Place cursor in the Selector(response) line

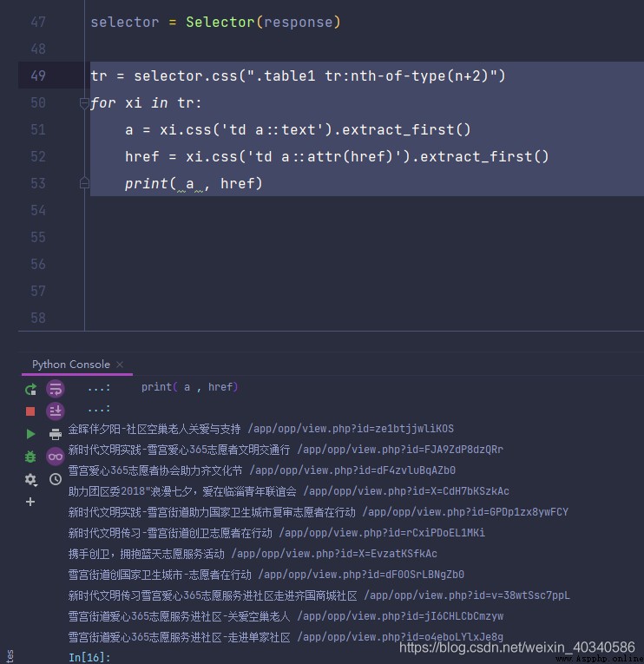pyautogui.click(x=215, y=22)
